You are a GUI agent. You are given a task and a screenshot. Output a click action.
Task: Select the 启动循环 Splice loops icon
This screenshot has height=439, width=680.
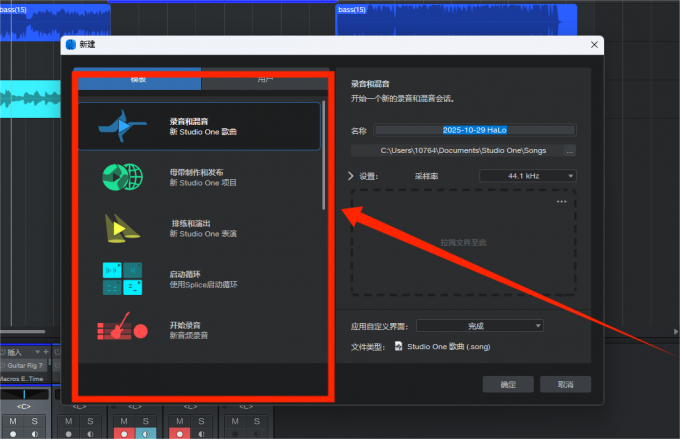click(x=122, y=279)
